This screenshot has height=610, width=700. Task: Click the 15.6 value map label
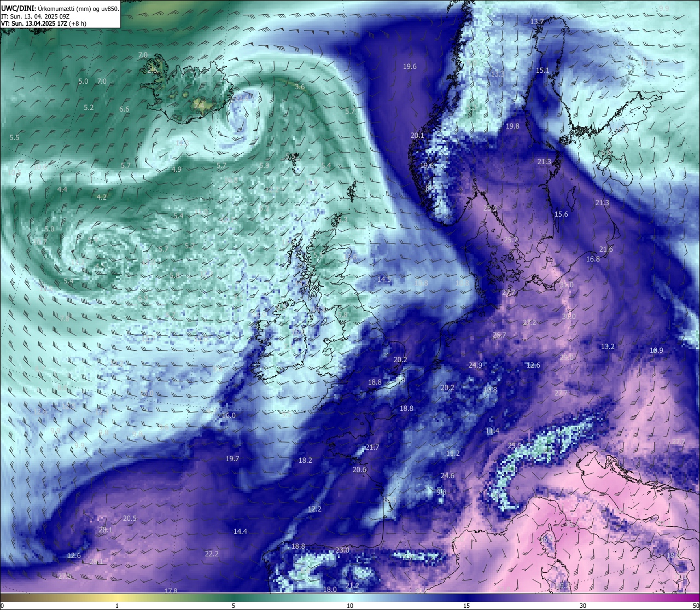coord(561,214)
